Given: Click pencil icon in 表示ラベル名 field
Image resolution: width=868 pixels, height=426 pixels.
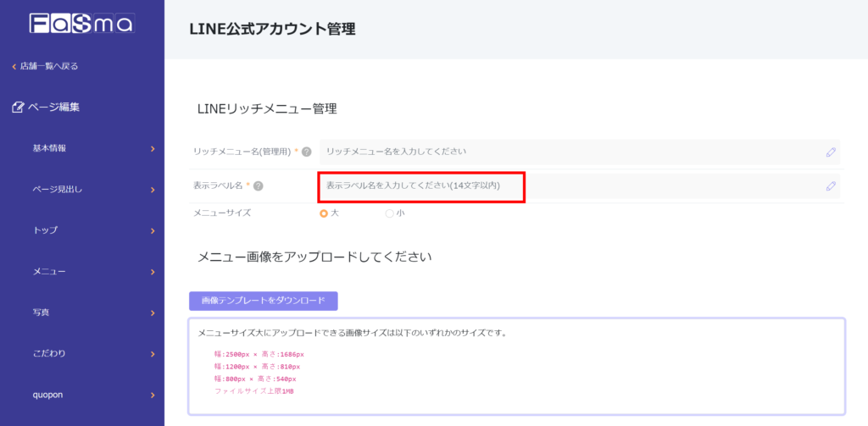Looking at the screenshot, I should [831, 186].
